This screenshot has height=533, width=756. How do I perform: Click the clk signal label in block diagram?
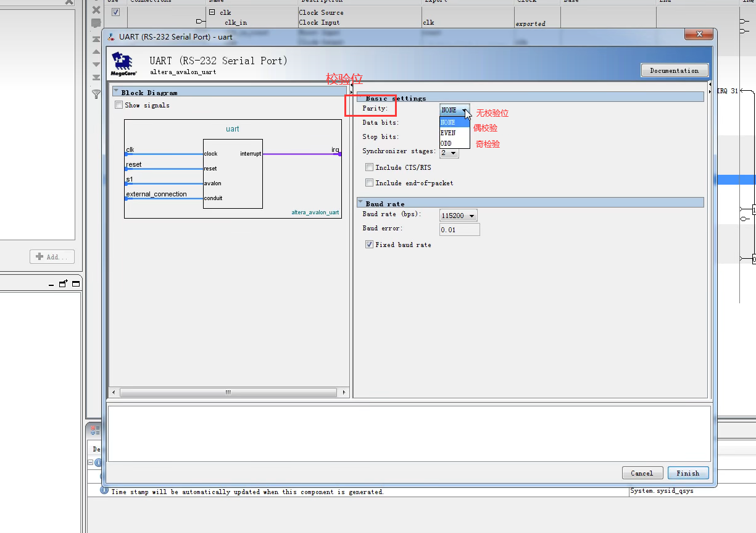130,149
